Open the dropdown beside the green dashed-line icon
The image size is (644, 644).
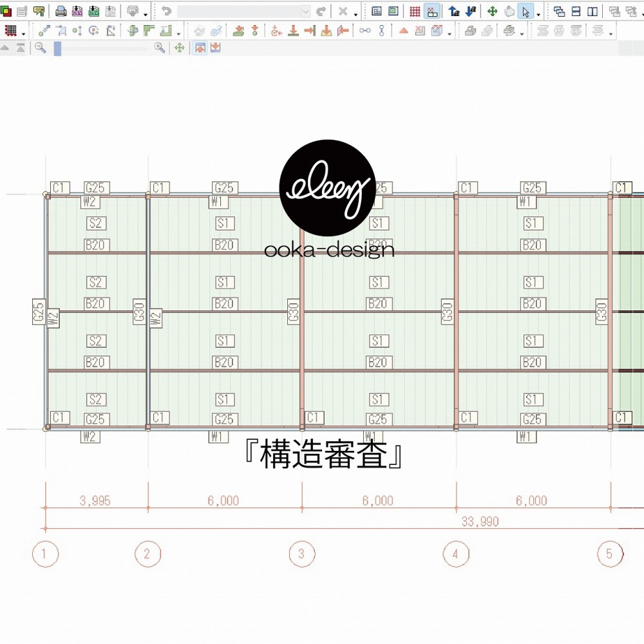click(x=178, y=33)
